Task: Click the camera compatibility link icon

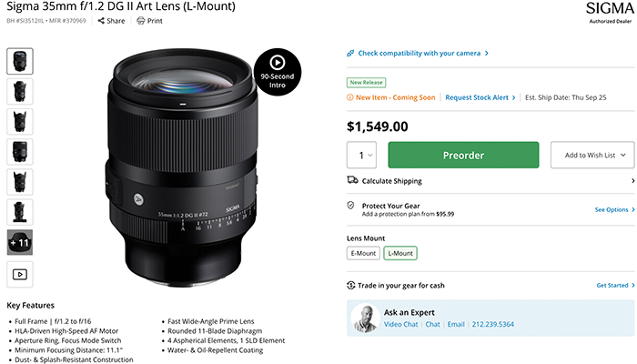Action: coord(352,53)
